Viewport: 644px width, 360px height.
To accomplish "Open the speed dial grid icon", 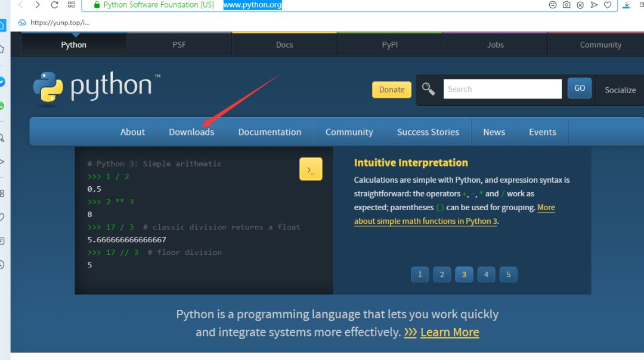I will (72, 5).
